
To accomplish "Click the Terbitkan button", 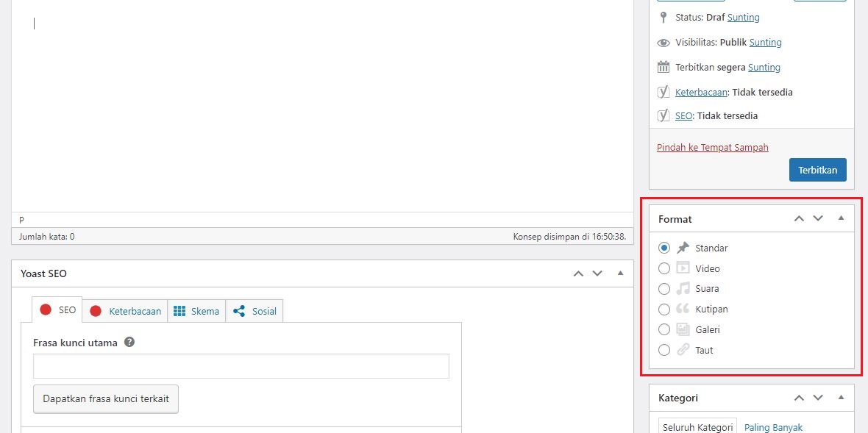I will pos(817,169).
